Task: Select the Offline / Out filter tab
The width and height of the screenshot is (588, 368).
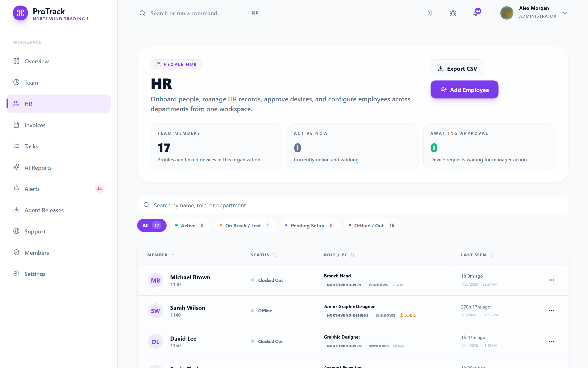Action: [x=372, y=225]
